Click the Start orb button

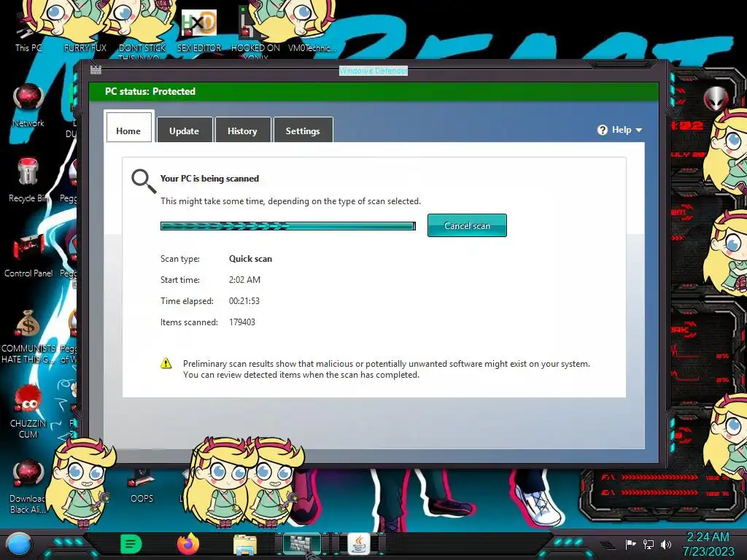coord(19,545)
